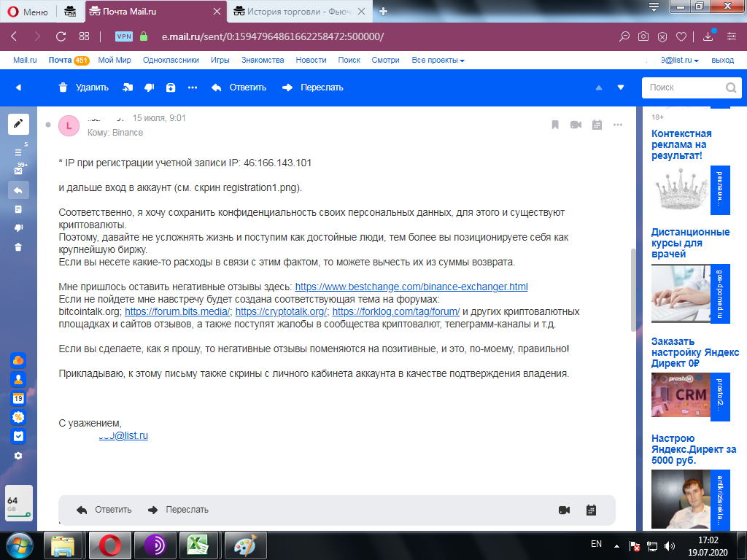Open Mail.ru Cloud sidebar icon

[18, 360]
